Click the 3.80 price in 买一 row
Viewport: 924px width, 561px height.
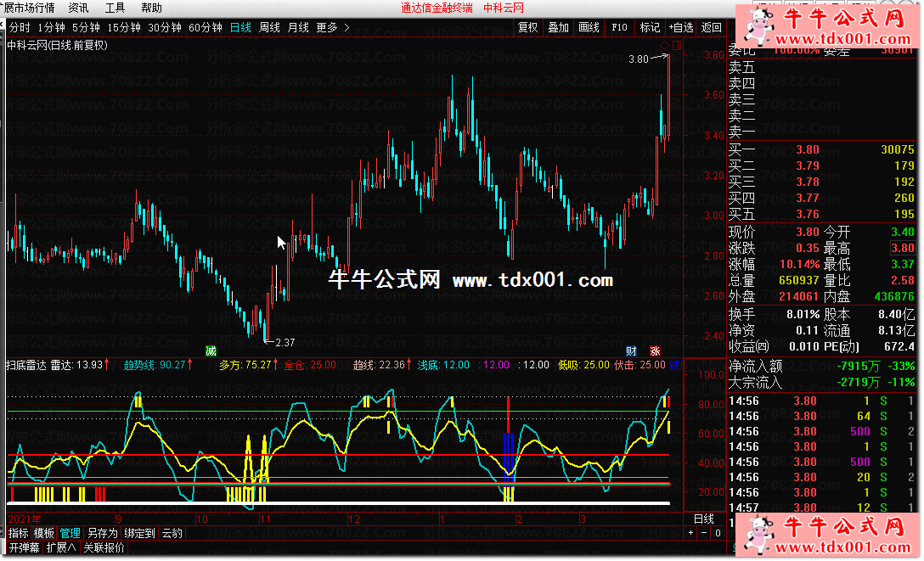click(x=807, y=149)
